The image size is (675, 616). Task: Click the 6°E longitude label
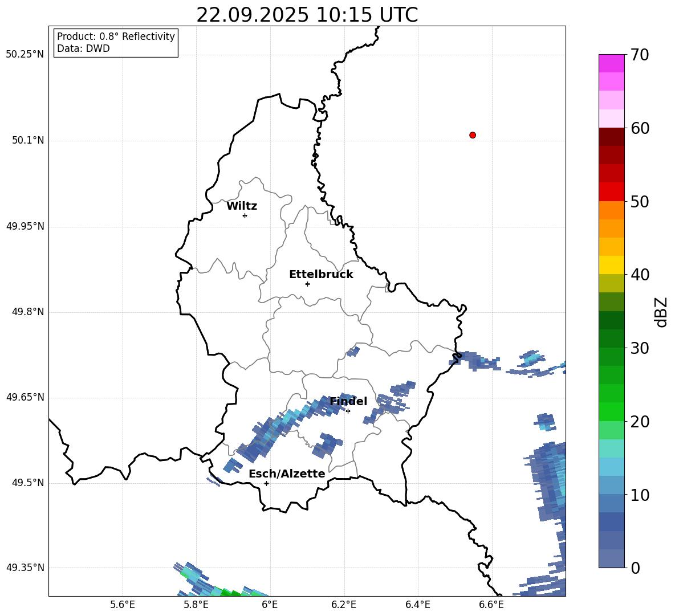pos(270,605)
